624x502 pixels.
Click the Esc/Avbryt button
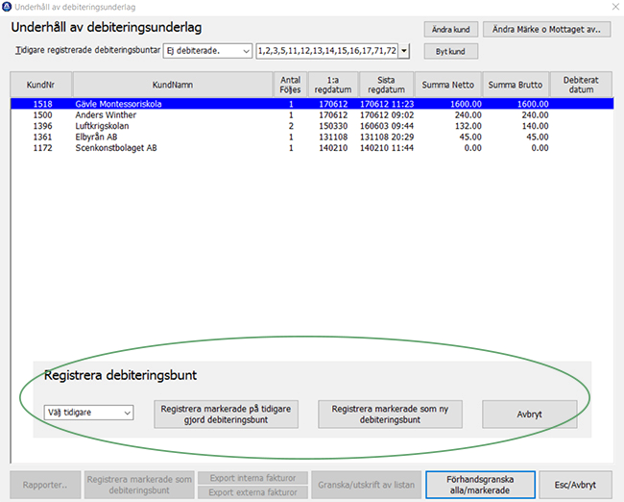pyautogui.click(x=575, y=485)
